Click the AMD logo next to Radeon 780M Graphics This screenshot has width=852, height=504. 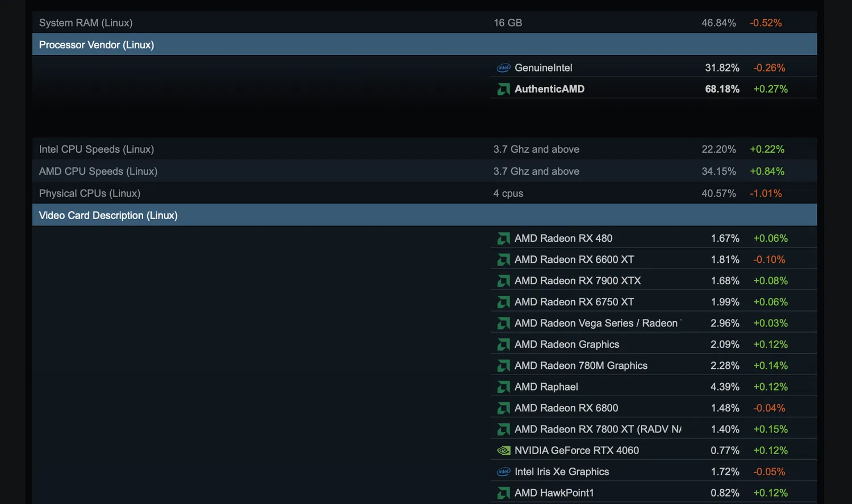click(x=503, y=366)
